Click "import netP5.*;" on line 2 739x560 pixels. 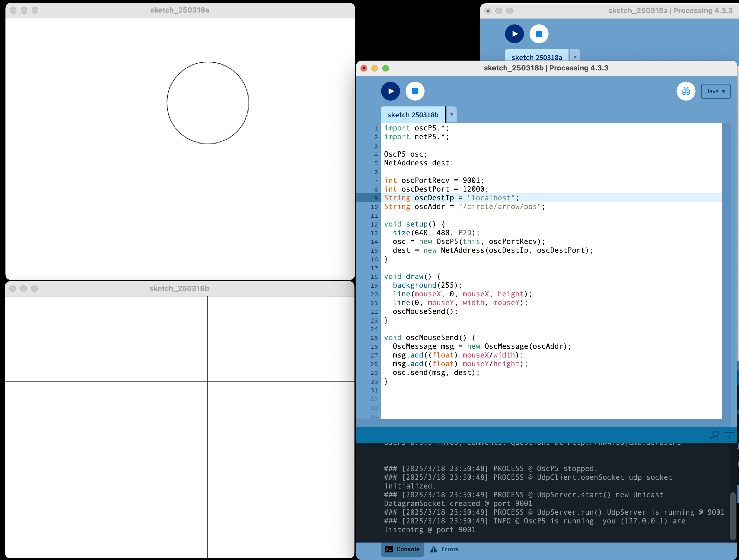(416, 136)
